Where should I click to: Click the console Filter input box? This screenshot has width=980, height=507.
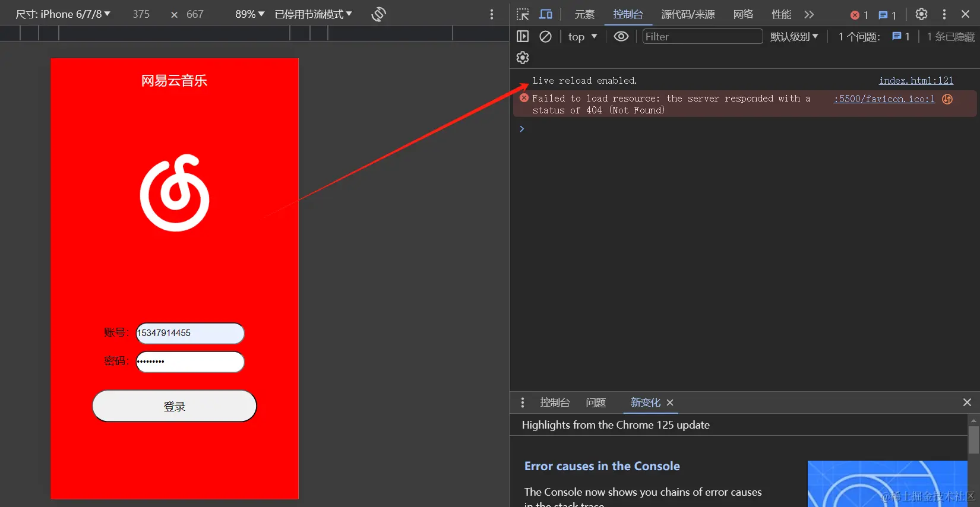[x=703, y=37]
